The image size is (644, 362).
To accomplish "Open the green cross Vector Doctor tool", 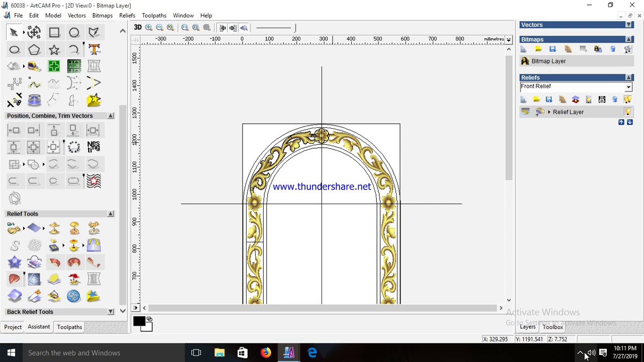I will pyautogui.click(x=54, y=66).
